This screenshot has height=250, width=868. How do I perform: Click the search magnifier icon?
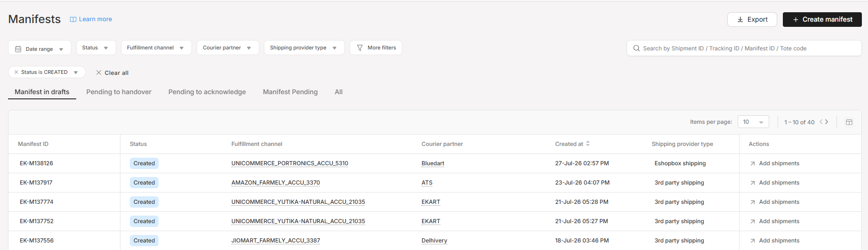click(637, 48)
